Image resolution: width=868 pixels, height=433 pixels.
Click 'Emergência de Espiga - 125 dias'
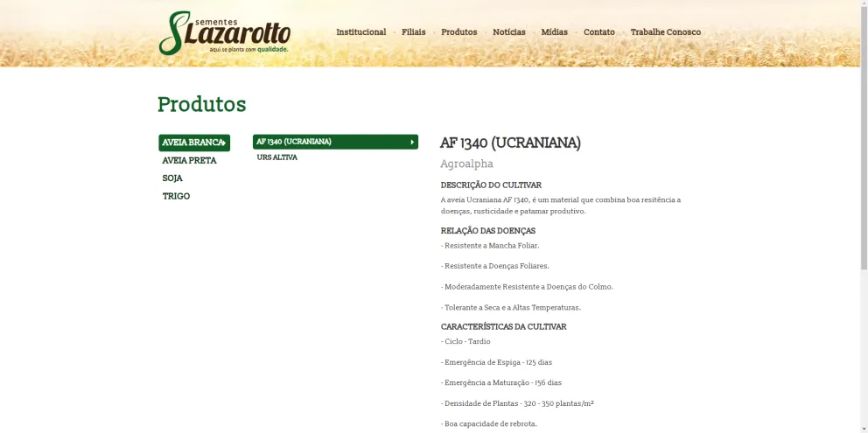(x=496, y=362)
